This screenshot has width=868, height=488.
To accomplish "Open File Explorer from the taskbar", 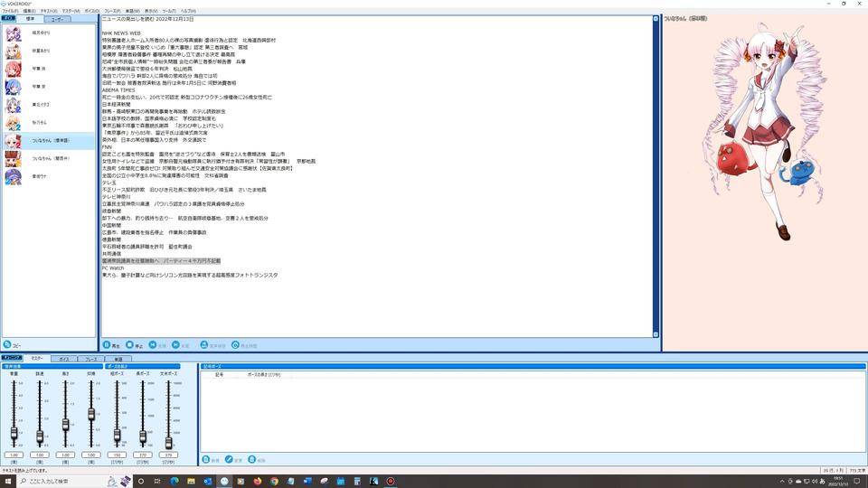I will pyautogui.click(x=191, y=481).
